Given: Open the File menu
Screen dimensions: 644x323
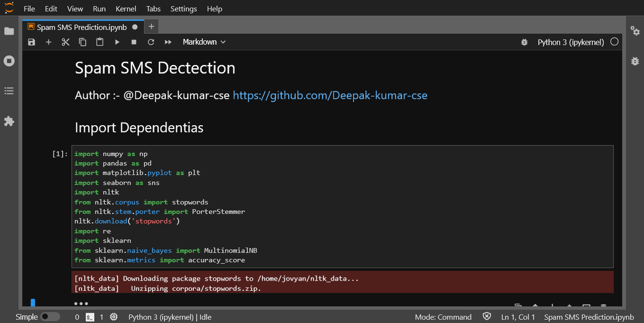Looking at the screenshot, I should coord(30,9).
